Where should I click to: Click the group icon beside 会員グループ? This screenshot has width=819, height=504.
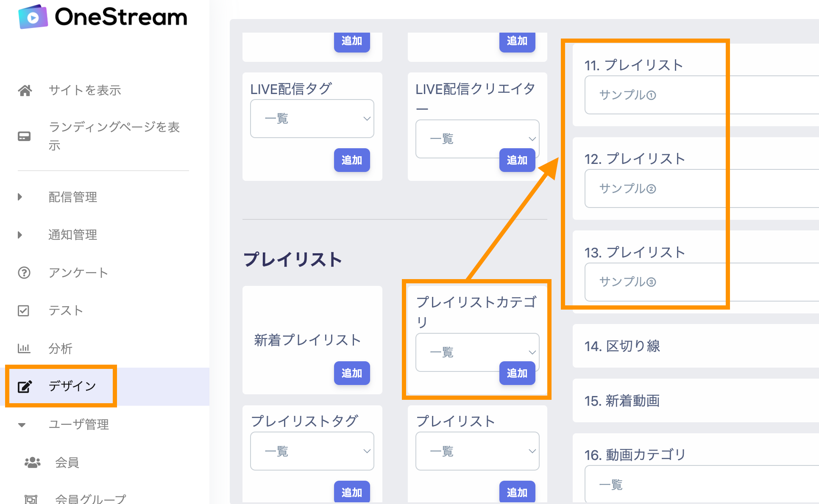31,499
